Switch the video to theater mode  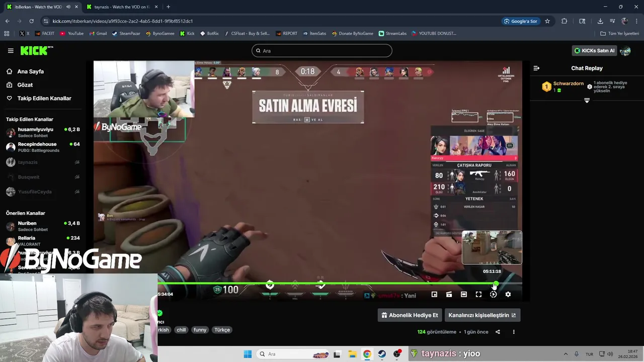pos(464,295)
